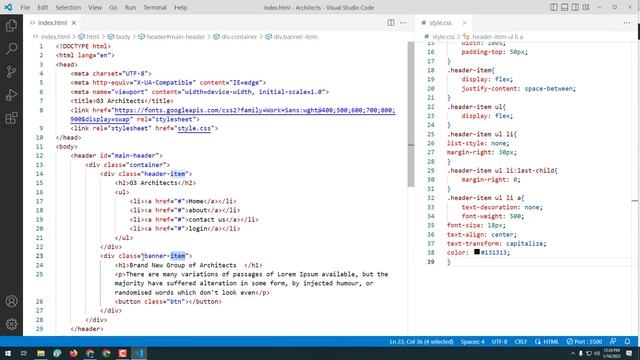Change indentation via Spaces: 4

click(472, 342)
